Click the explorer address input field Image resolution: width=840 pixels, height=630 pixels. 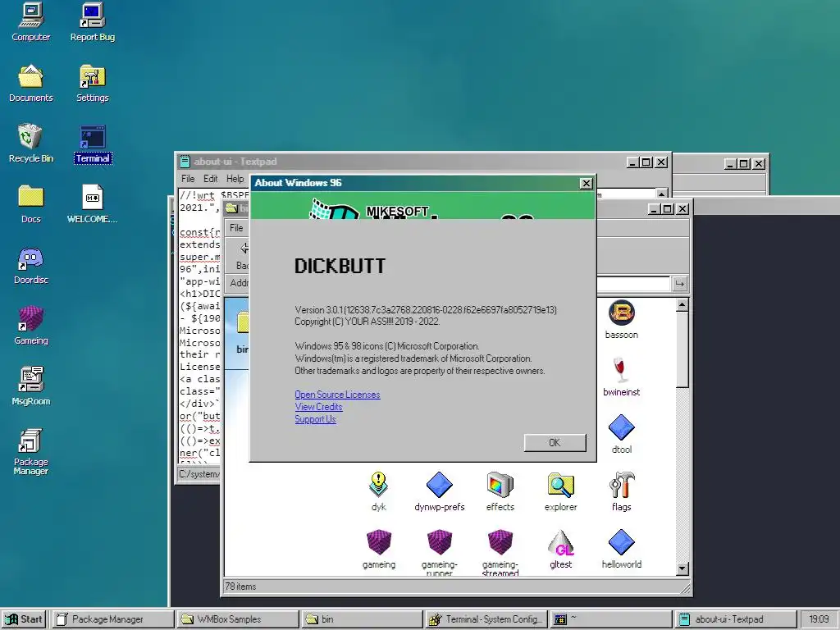(x=632, y=284)
